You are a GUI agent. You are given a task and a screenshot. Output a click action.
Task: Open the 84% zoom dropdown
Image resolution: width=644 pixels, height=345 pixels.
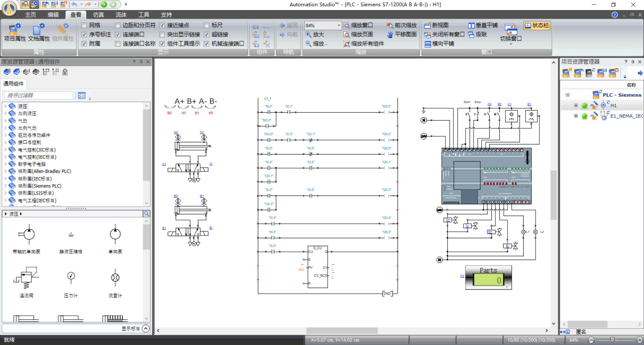coord(338,25)
